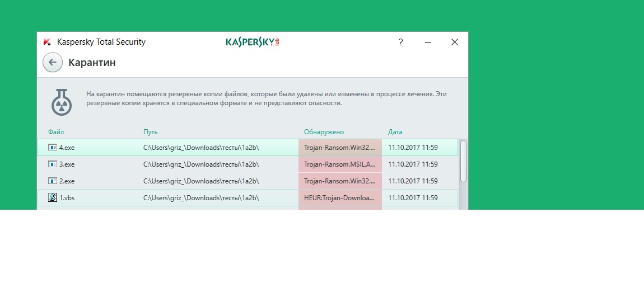Click the path cell of the 4.exe row

pyautogui.click(x=201, y=147)
